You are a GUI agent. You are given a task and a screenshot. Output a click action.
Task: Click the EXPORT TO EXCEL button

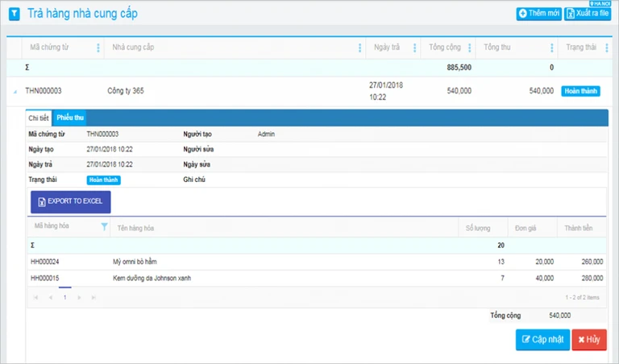[71, 202]
